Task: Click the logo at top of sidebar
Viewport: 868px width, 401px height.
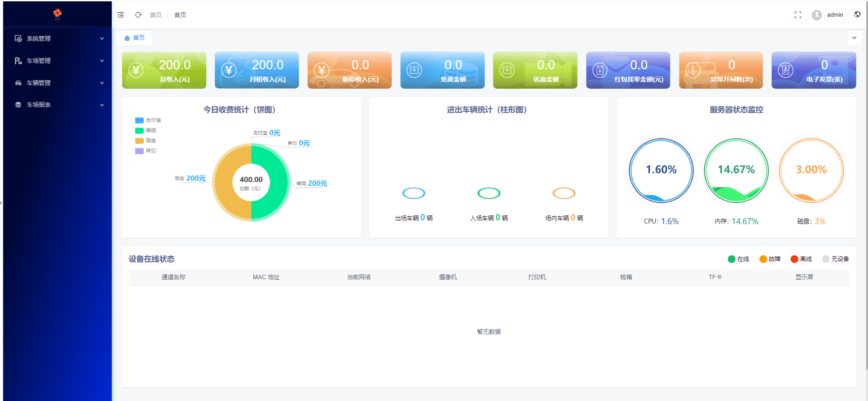Action: tap(57, 14)
